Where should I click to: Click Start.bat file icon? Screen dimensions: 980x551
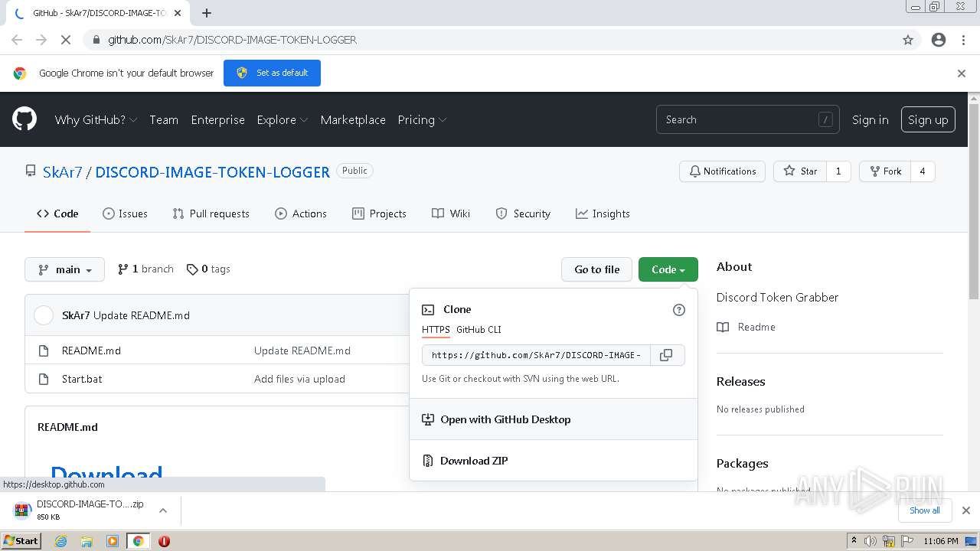click(x=44, y=379)
